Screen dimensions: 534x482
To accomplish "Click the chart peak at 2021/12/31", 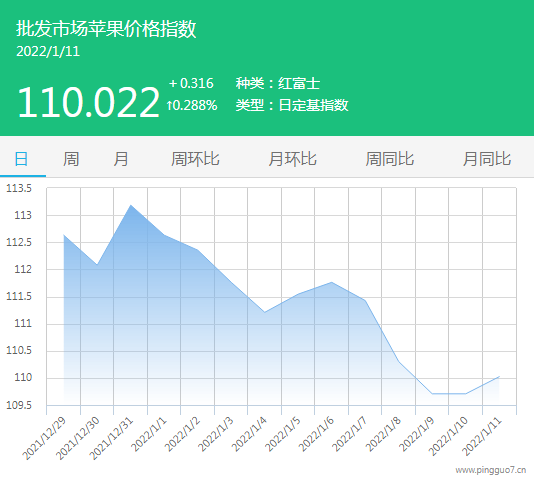I will [x=131, y=205].
